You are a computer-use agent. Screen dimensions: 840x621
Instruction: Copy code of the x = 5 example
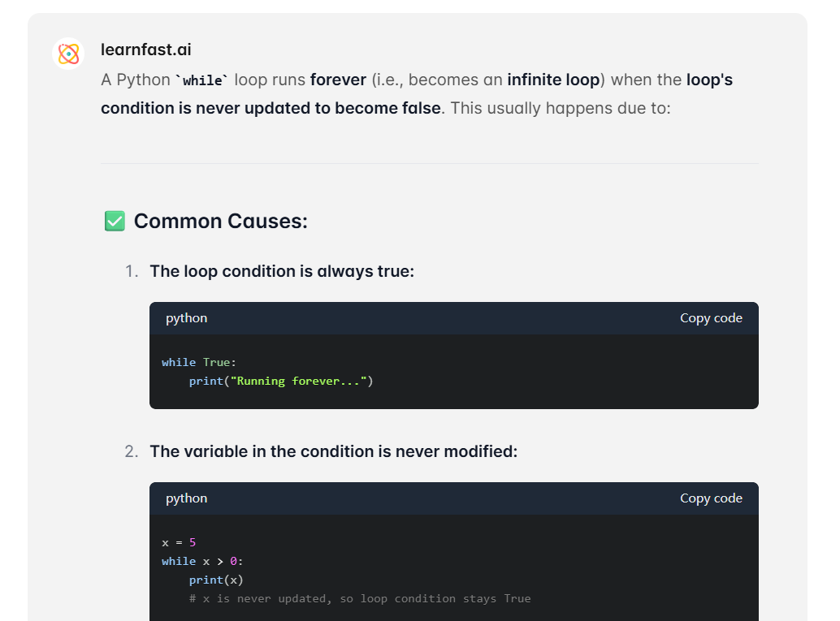(x=711, y=498)
